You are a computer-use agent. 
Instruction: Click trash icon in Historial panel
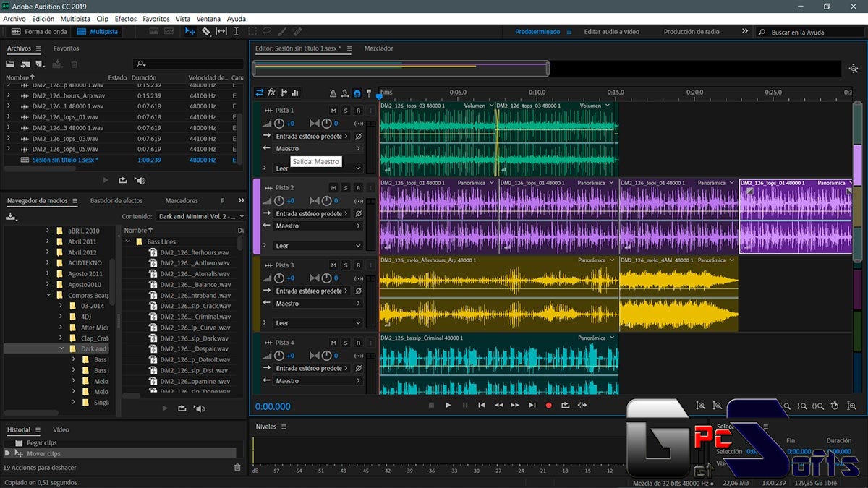click(x=237, y=468)
